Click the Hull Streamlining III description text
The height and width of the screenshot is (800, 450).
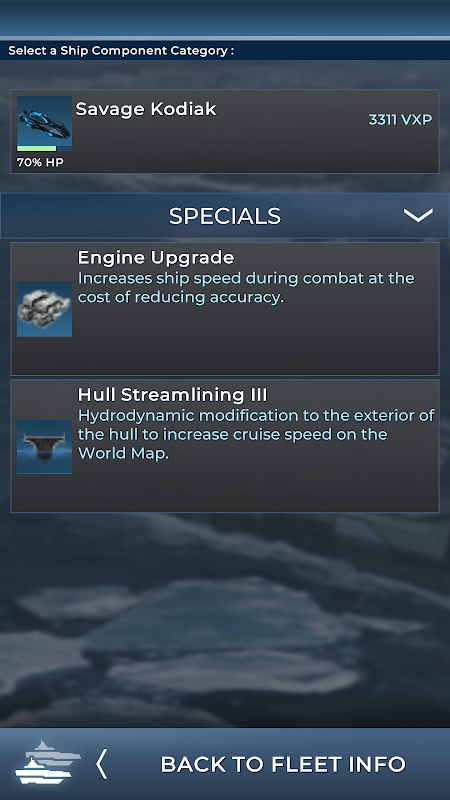click(256, 434)
